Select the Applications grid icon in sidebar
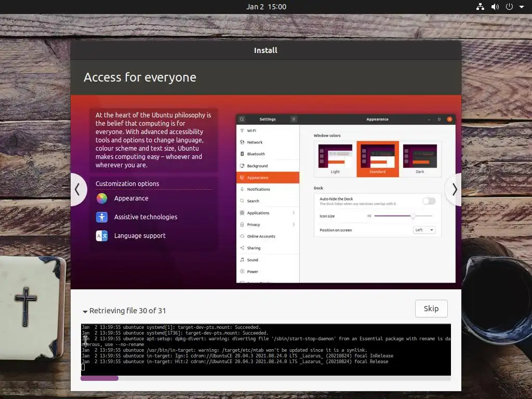 (x=242, y=212)
